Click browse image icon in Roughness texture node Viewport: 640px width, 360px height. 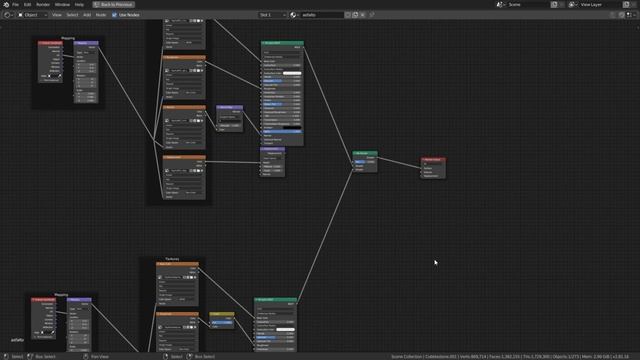[167, 71]
